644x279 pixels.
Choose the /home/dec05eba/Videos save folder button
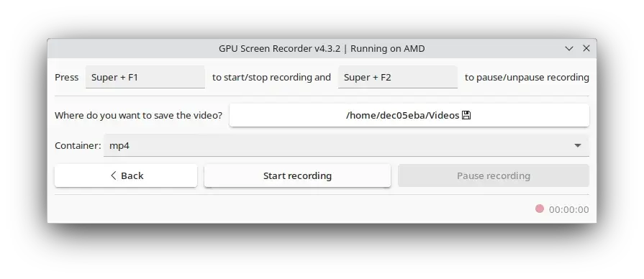409,115
